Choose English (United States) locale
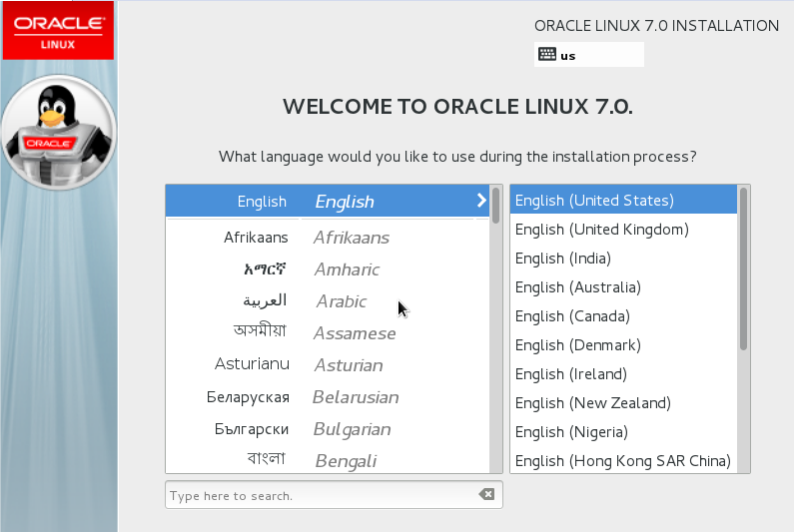This screenshot has height=532, width=794. tap(623, 200)
